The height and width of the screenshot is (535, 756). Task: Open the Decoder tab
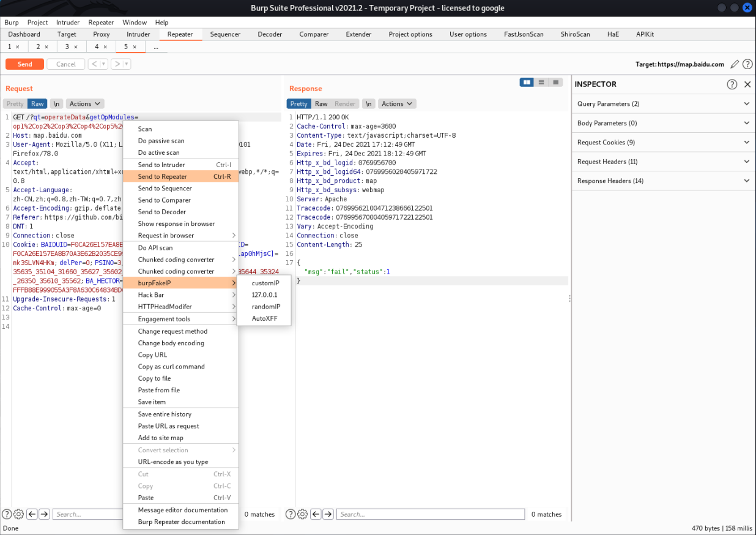270,34
